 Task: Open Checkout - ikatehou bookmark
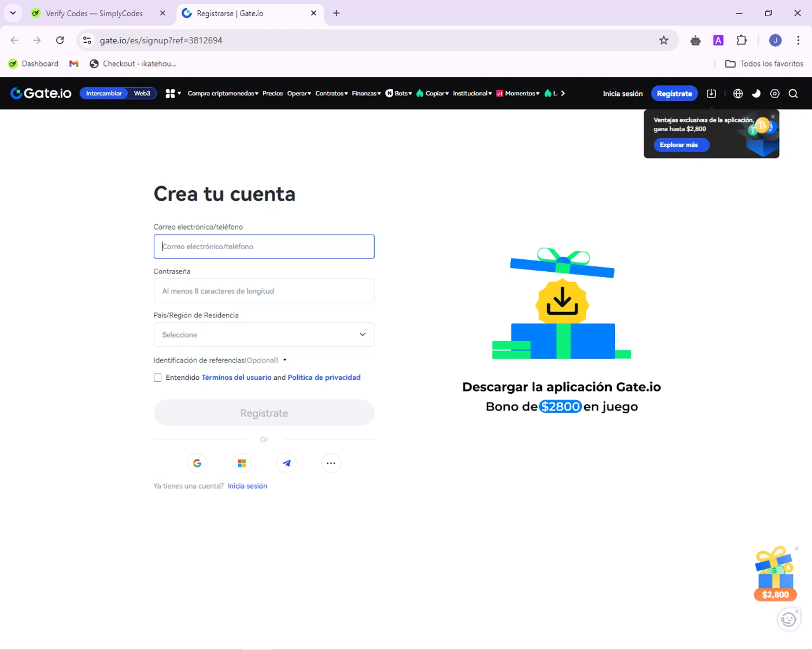click(x=133, y=63)
